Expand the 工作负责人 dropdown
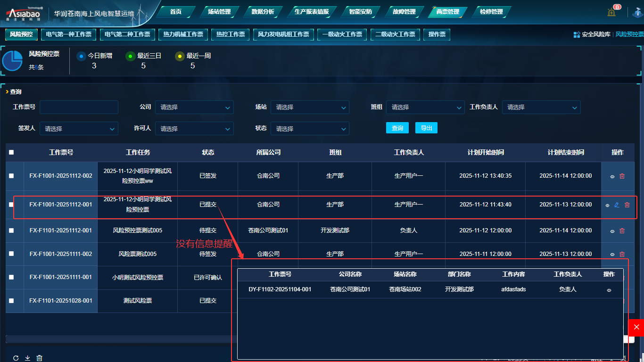This screenshot has width=644, height=362. (x=541, y=107)
